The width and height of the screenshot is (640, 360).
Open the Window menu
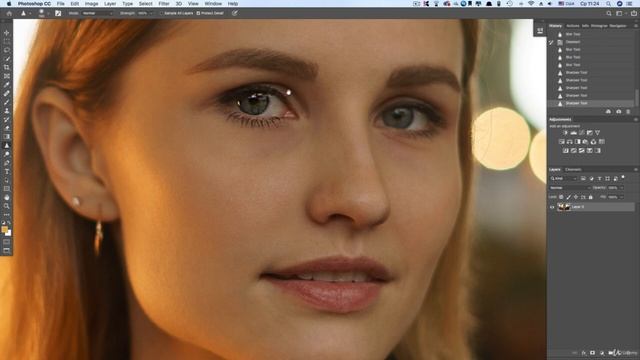tap(213, 4)
